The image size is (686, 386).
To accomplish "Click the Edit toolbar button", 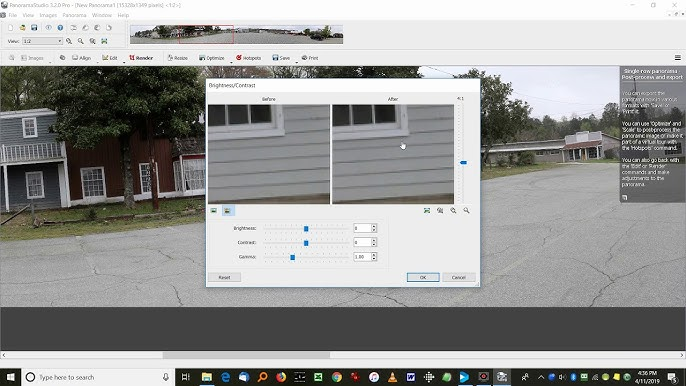I will [x=110, y=58].
